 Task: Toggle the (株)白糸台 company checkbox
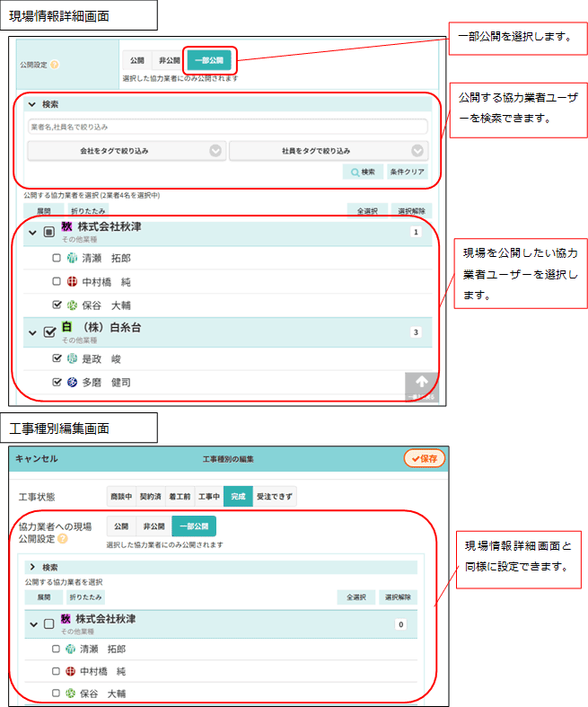pyautogui.click(x=50, y=332)
